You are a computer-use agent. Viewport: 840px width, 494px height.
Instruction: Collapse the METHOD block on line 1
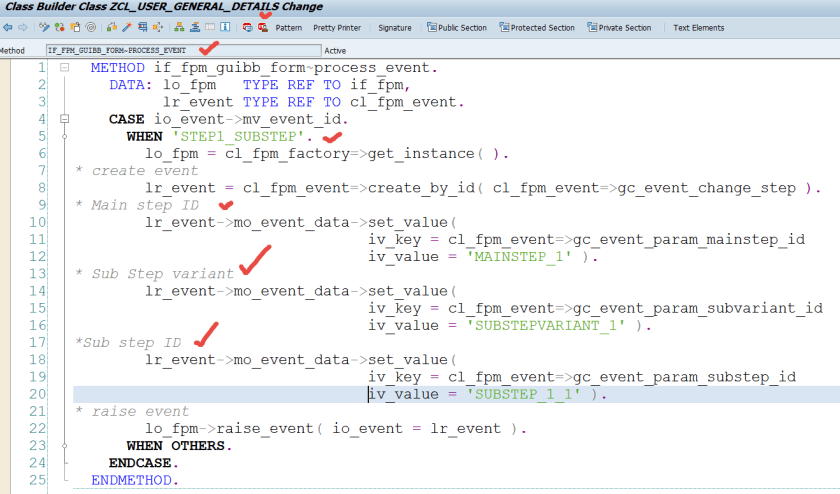click(64, 68)
